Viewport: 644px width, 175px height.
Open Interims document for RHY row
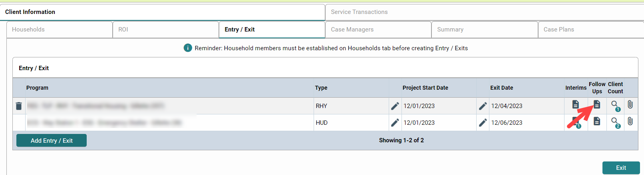[575, 104]
